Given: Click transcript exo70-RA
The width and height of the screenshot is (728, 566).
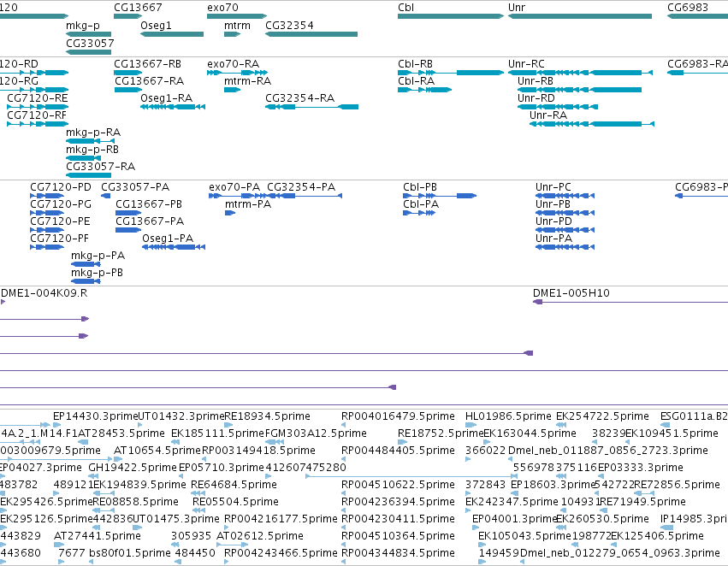Looking at the screenshot, I should pos(233,64).
